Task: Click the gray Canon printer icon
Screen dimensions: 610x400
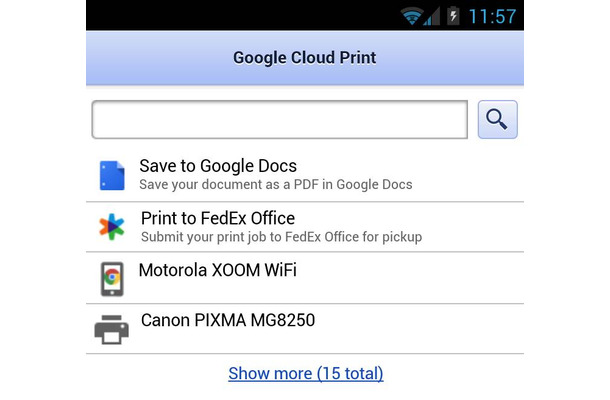Action: pos(112,330)
